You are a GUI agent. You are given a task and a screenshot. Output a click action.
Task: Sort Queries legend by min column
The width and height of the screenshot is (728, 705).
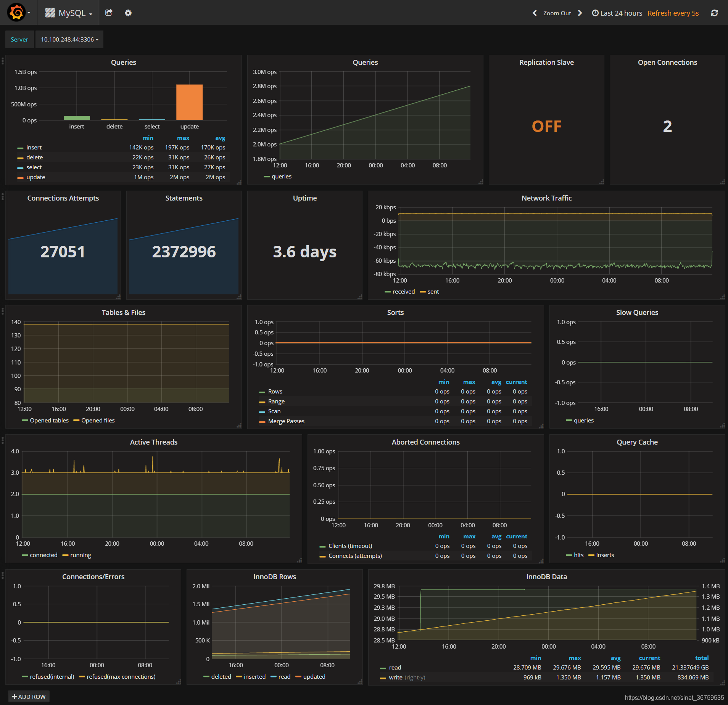[148, 138]
